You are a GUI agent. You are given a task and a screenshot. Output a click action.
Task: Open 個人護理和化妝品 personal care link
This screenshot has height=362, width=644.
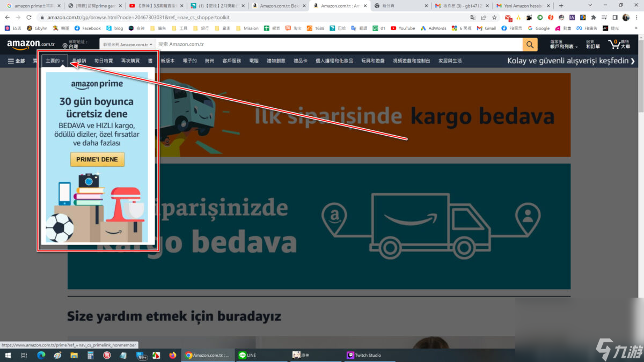click(334, 61)
